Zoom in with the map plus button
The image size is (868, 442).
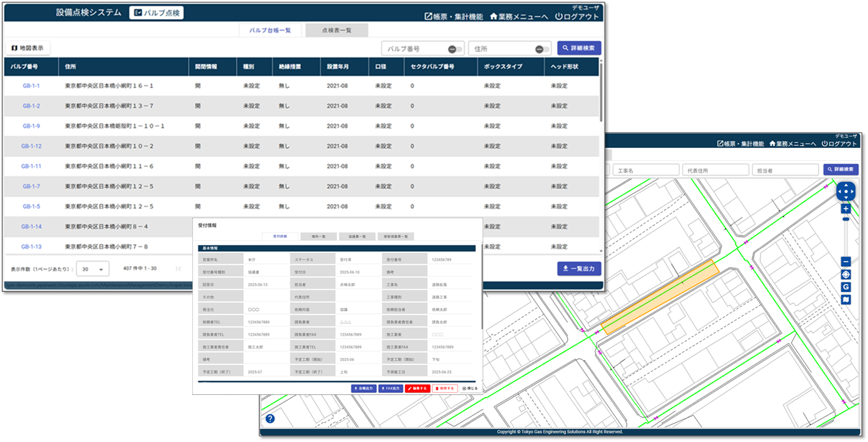(845, 209)
